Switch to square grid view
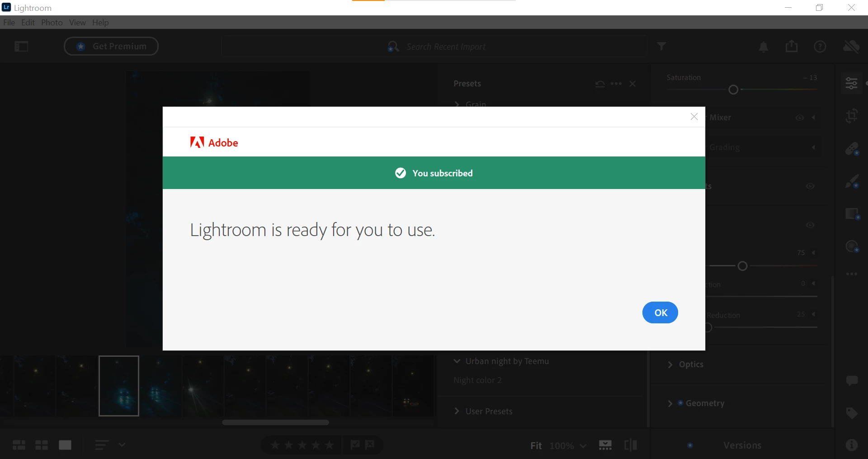The height and width of the screenshot is (459, 868). (x=42, y=445)
